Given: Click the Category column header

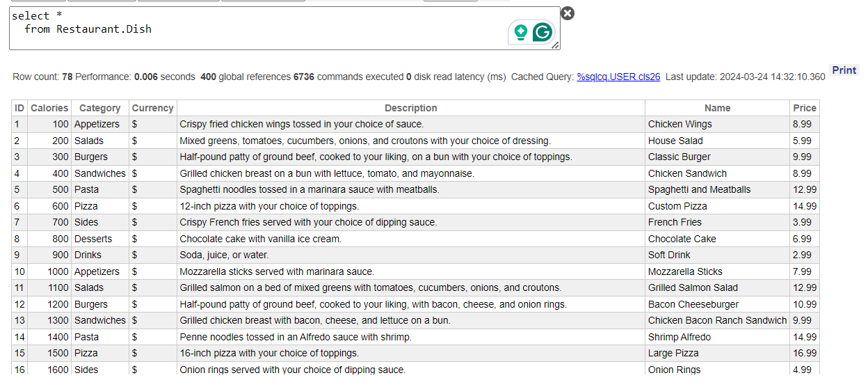Looking at the screenshot, I should pos(99,108).
